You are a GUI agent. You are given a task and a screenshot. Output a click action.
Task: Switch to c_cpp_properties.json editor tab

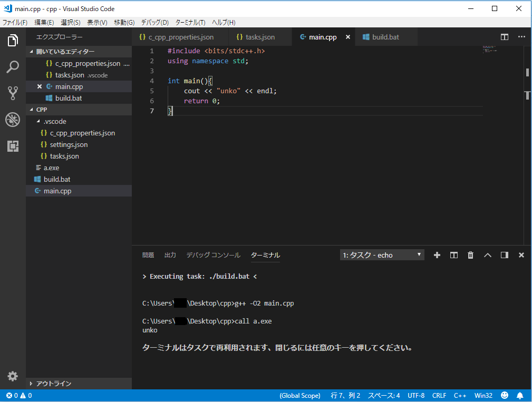pyautogui.click(x=180, y=37)
